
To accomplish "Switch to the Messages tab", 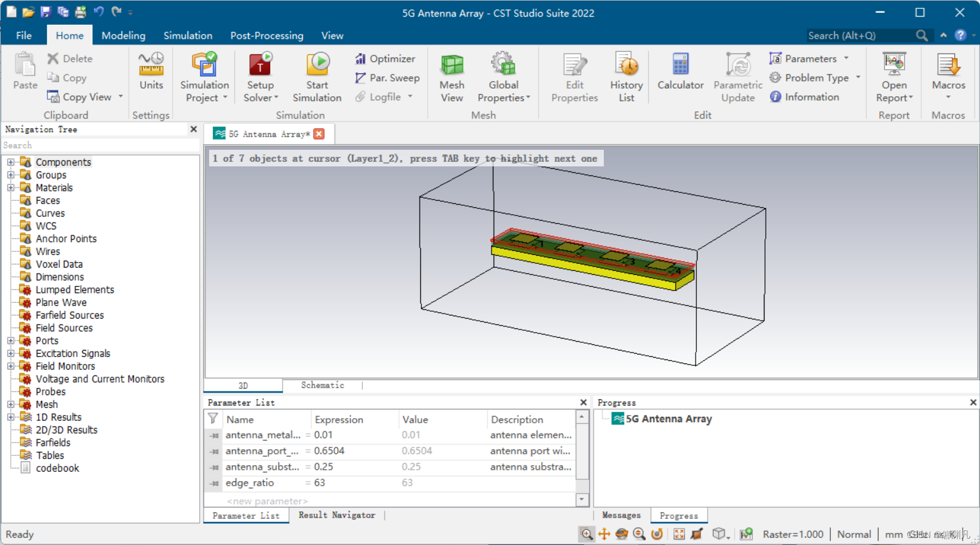I will point(621,515).
